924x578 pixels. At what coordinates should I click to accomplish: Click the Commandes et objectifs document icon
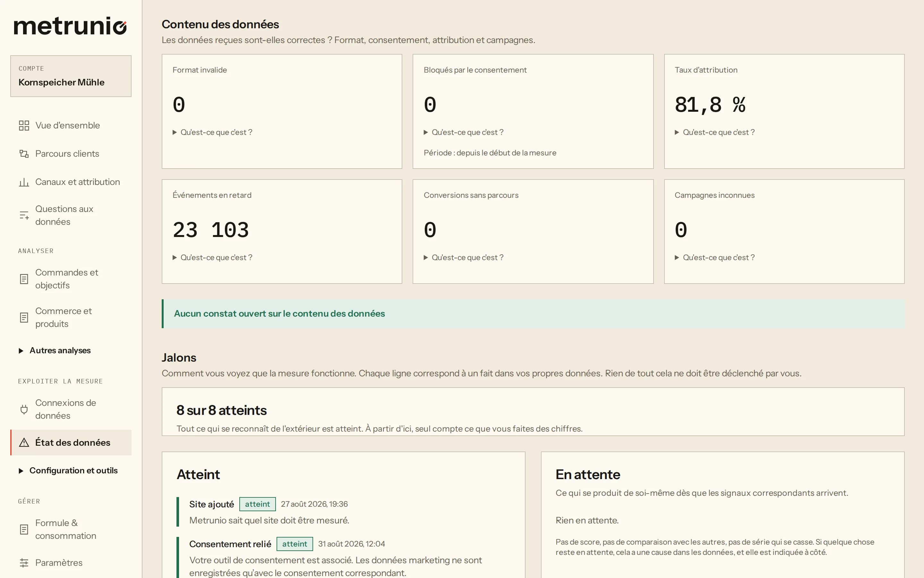point(24,279)
